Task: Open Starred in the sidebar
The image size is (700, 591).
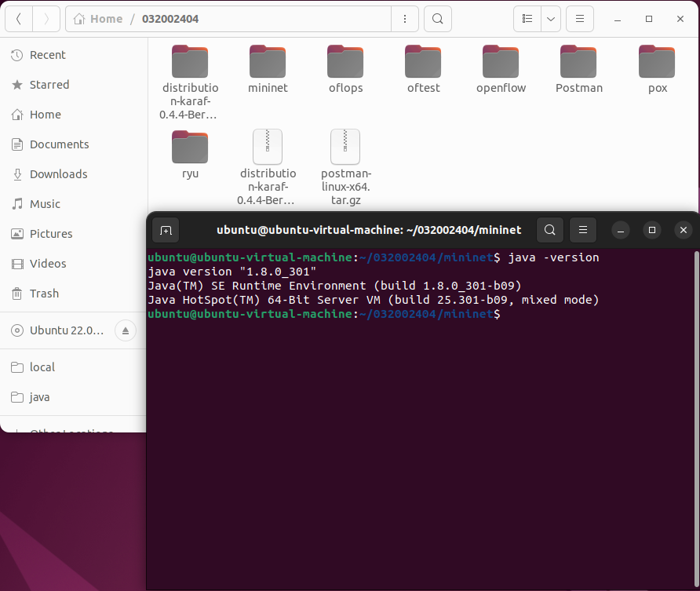Action: (74, 85)
